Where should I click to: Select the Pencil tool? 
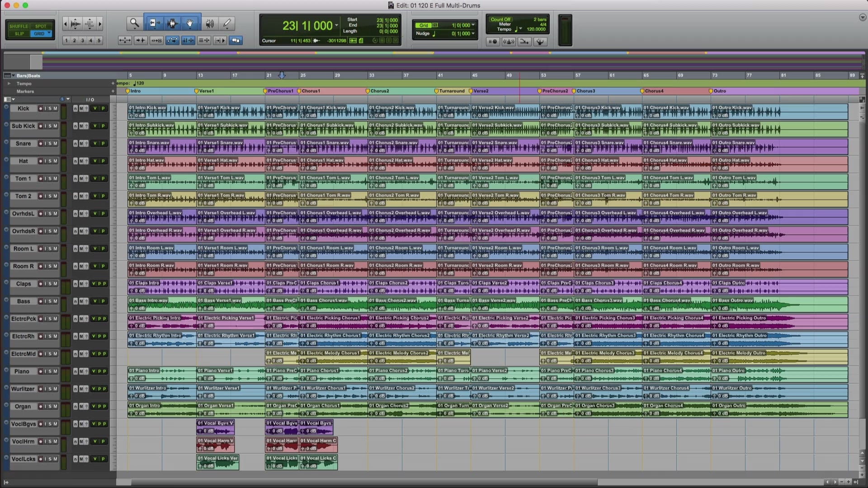click(227, 23)
